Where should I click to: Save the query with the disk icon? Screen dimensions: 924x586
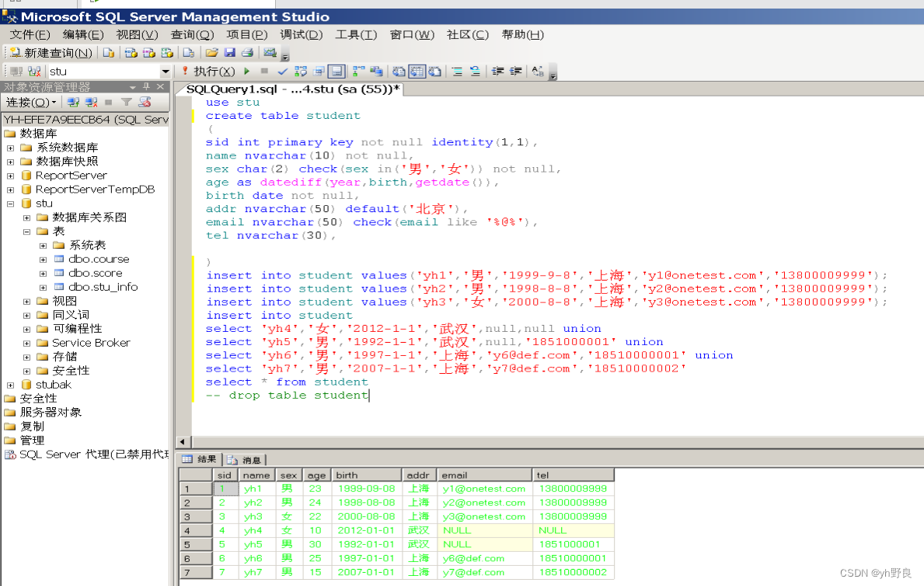[x=230, y=53]
